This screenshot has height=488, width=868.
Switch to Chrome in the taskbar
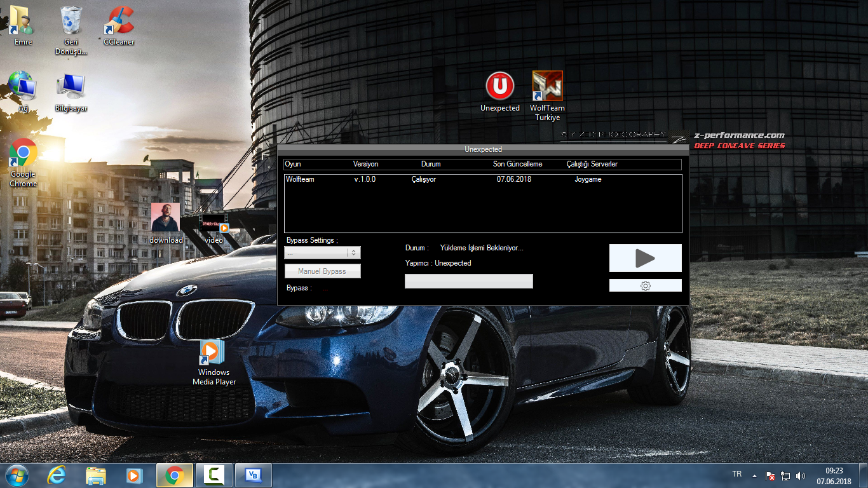point(175,475)
